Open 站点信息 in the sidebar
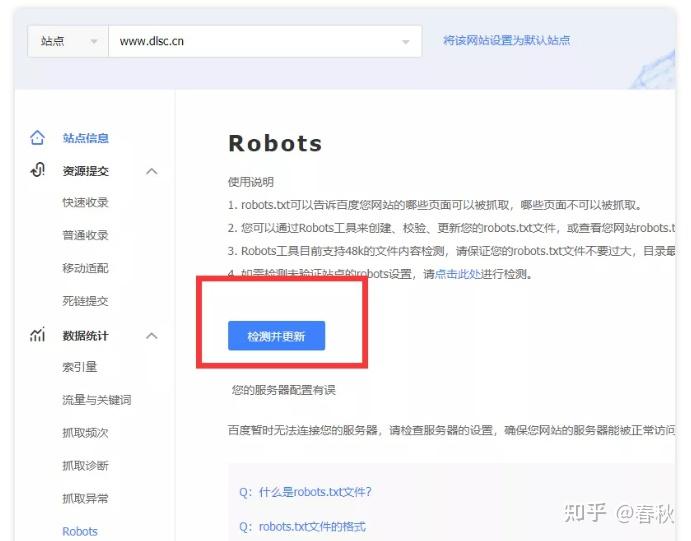The height and width of the screenshot is (541, 691). pos(85,138)
